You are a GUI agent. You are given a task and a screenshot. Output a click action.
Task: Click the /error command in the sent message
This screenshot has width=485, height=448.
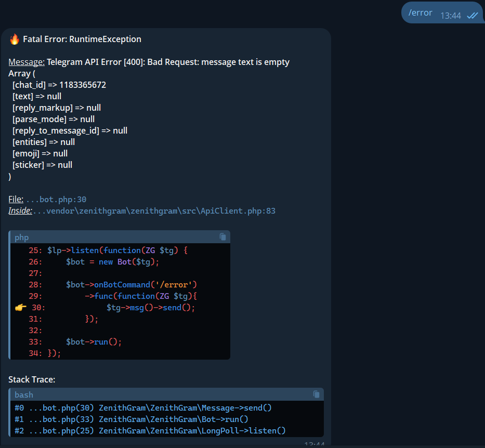click(x=420, y=12)
